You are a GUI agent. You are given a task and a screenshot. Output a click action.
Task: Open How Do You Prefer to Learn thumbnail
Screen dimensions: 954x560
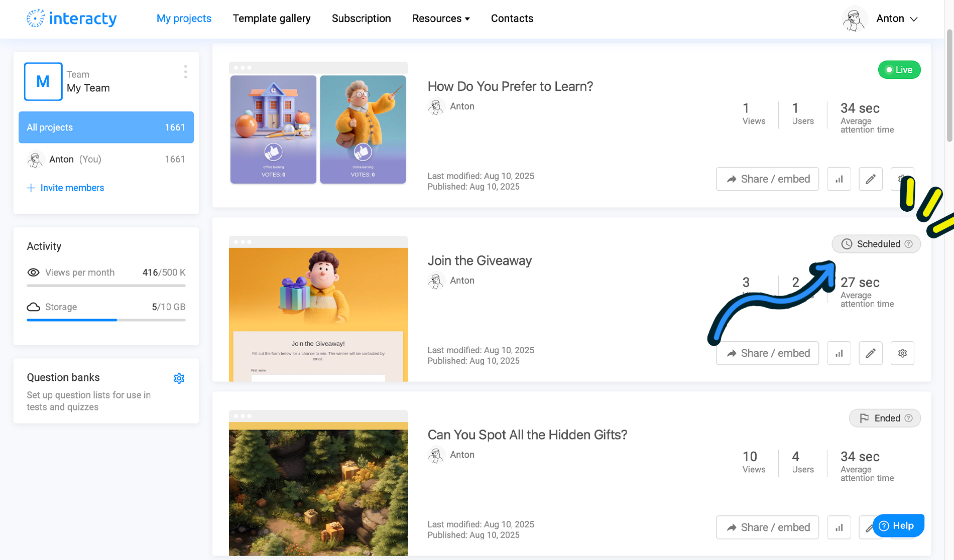(318, 123)
